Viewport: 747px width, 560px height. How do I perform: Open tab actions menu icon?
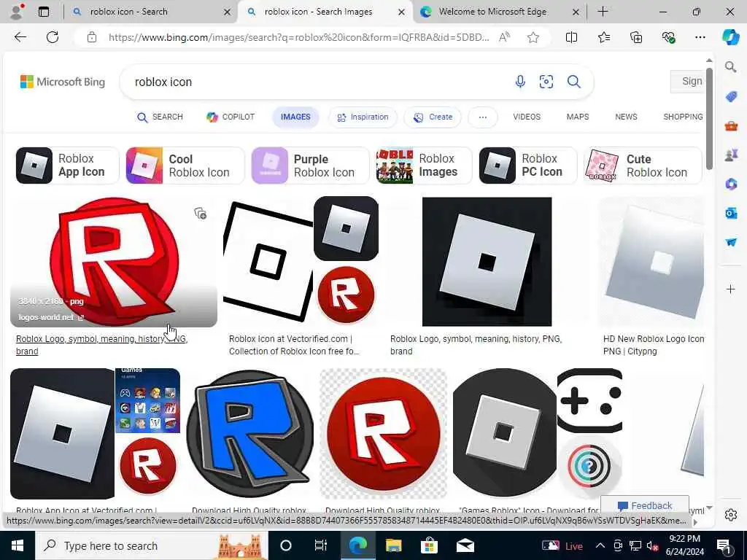pyautogui.click(x=44, y=12)
